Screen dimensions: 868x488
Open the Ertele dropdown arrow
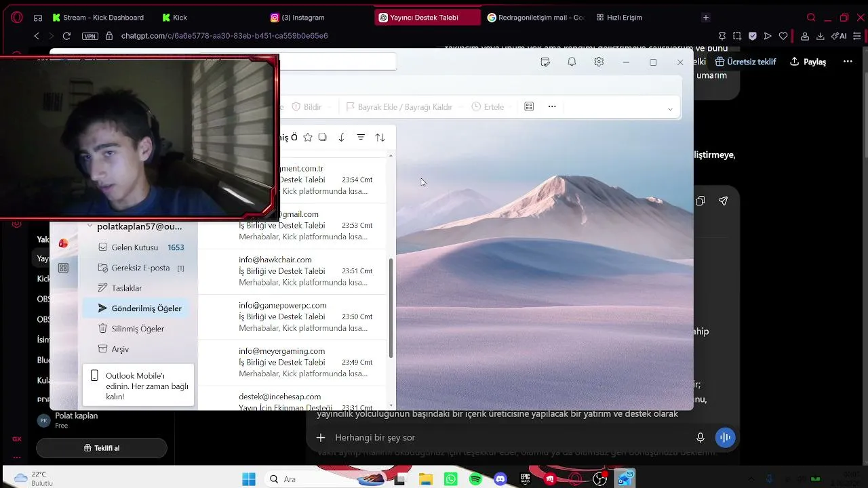[512, 107]
